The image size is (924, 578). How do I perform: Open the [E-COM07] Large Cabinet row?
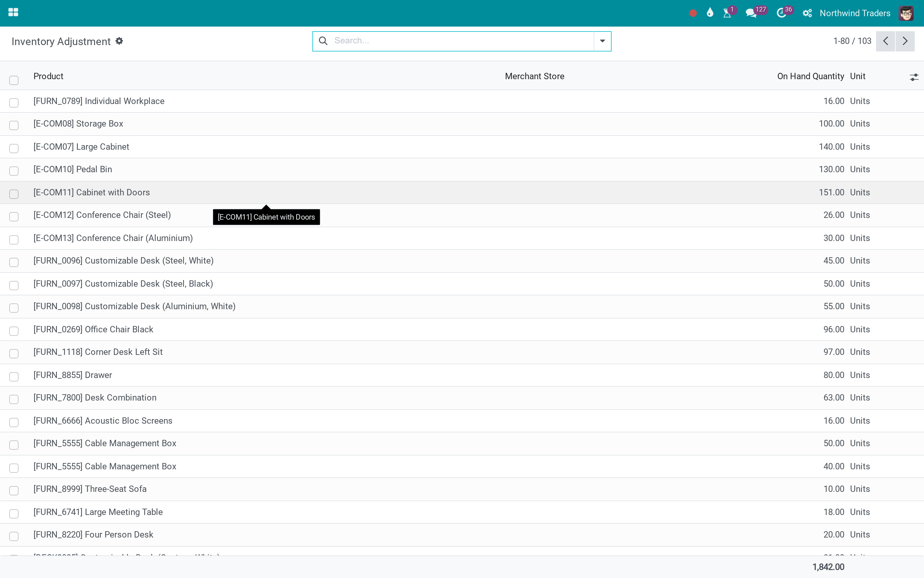[462, 147]
